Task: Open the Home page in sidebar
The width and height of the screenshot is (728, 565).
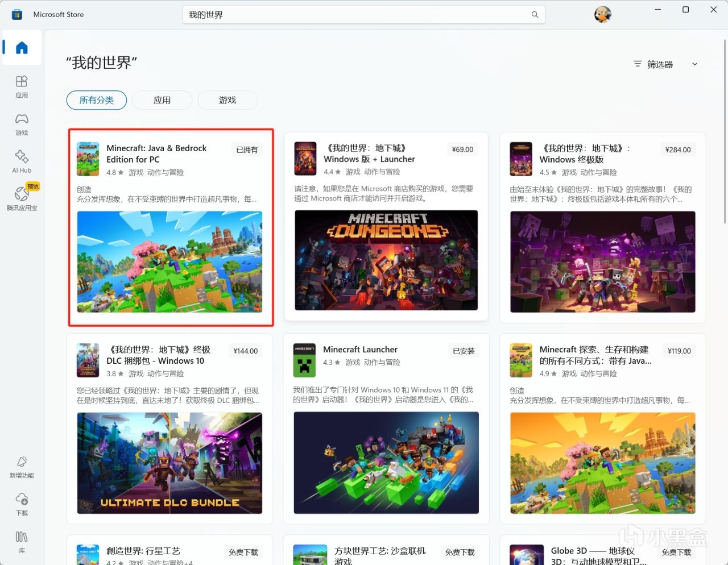Action: (22, 48)
